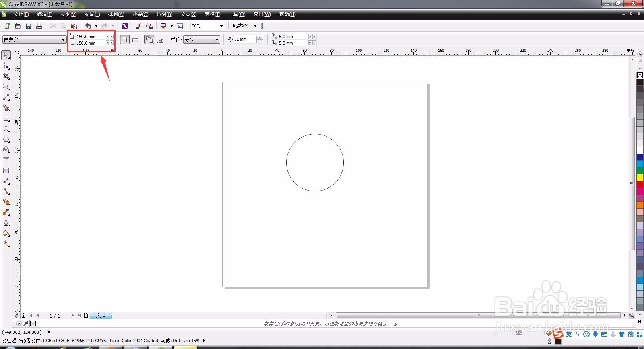The width and height of the screenshot is (644, 349).
Task: Open the 工具(O) menu
Action: pyautogui.click(x=237, y=14)
